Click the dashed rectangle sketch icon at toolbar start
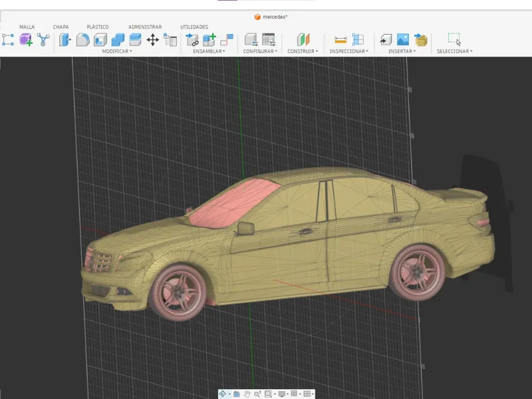 [x=8, y=40]
